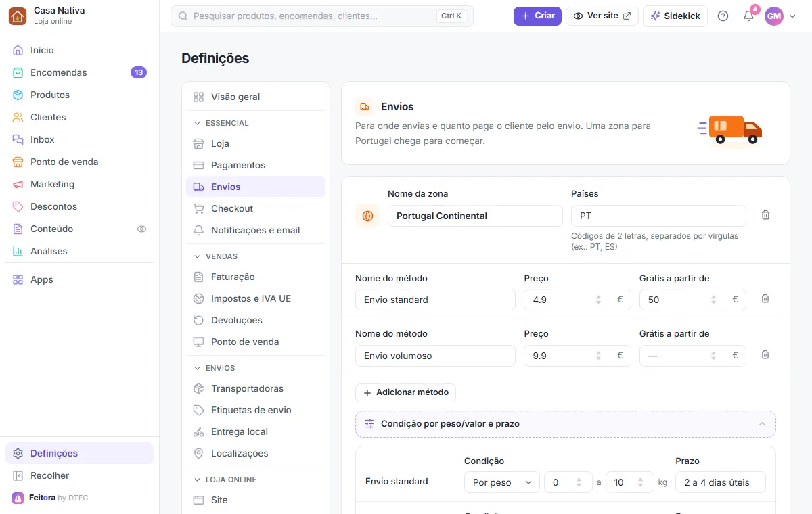This screenshot has width=812, height=514.
Task: Open the Transportadoras settings page
Action: 256,388
